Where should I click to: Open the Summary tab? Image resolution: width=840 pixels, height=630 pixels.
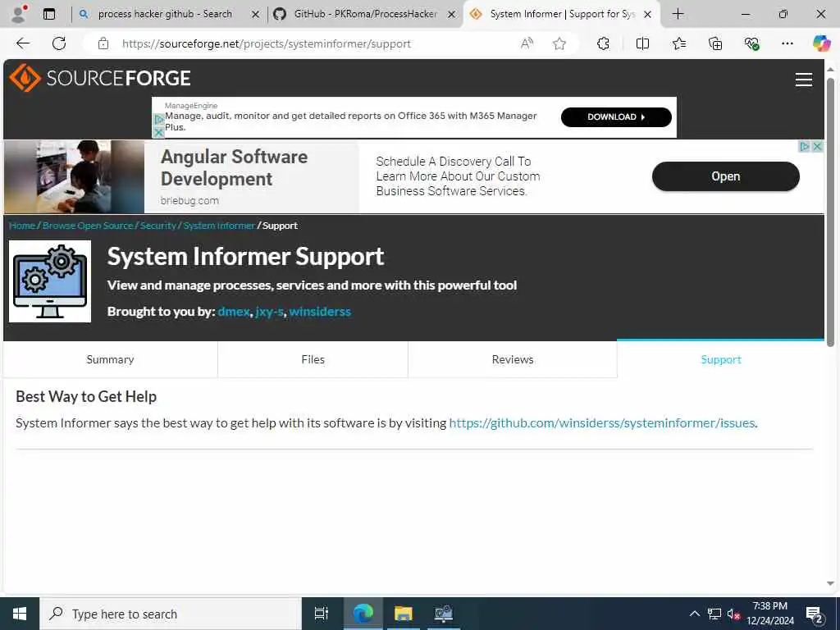111,359
